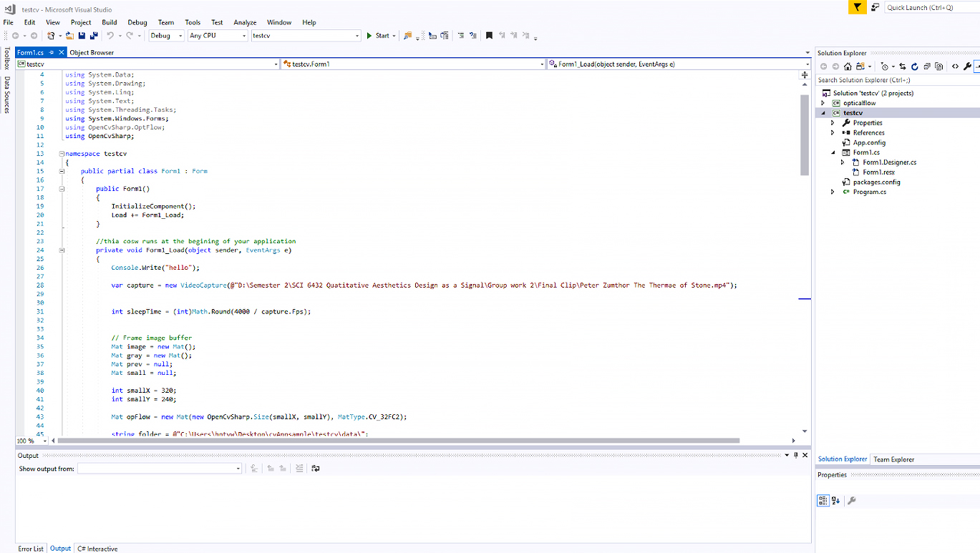980x553 pixels.
Task: Click the Find in Files toolbar icon
Action: coord(407,35)
